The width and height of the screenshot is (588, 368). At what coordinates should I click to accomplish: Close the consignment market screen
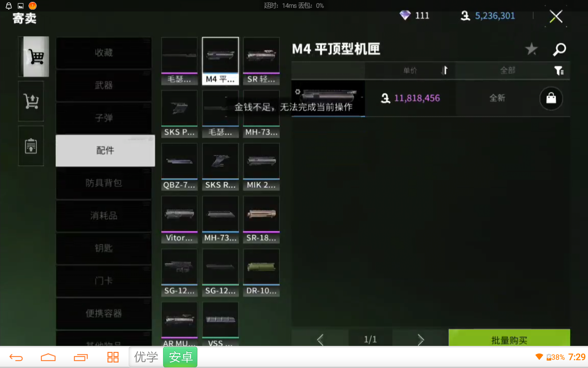tap(556, 17)
